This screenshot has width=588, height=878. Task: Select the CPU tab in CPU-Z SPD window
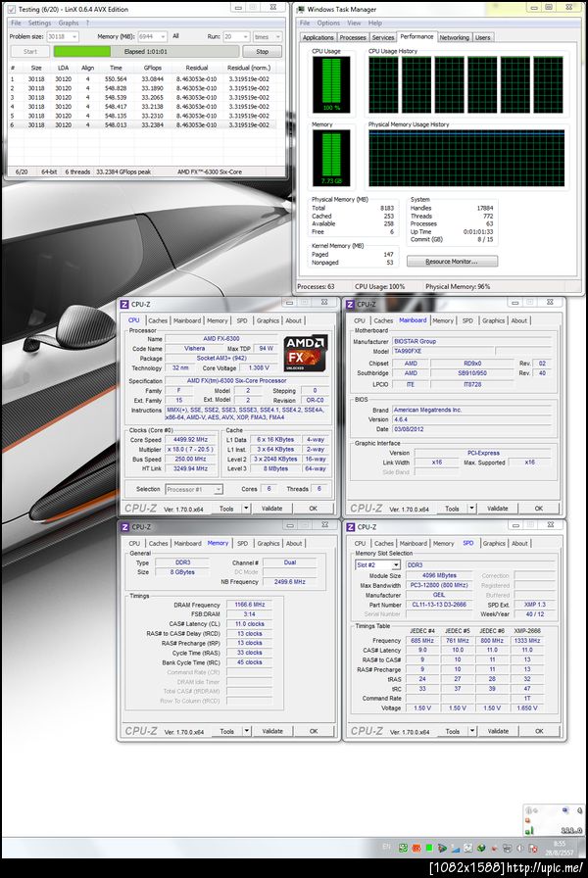(x=360, y=544)
